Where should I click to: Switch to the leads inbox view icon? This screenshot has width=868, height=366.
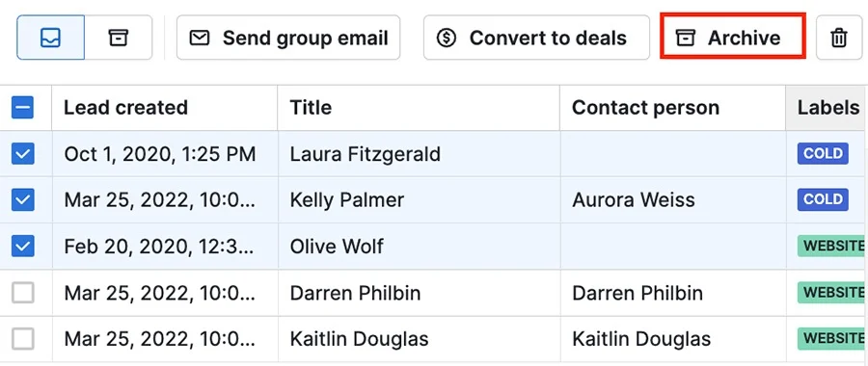click(x=51, y=38)
